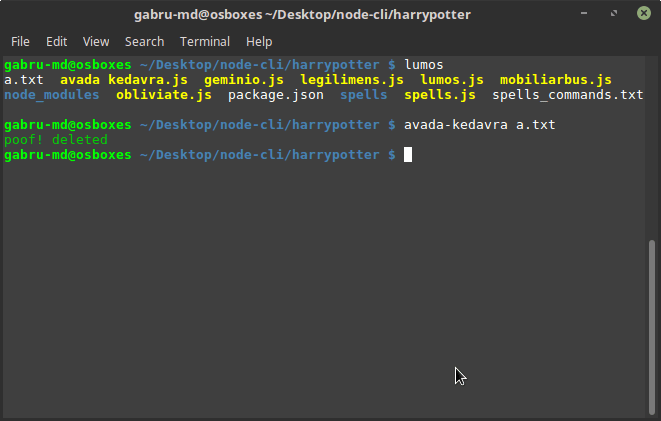Open the Search menu
The width and height of the screenshot is (661, 421).
(144, 42)
